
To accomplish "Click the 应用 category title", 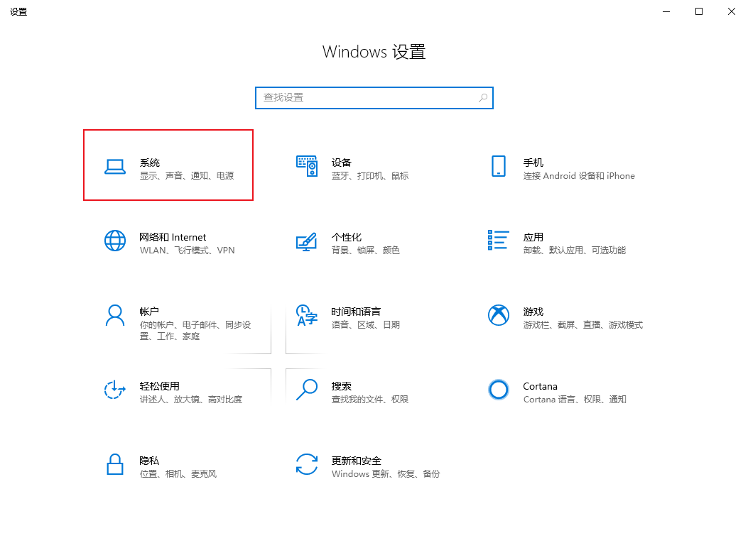I will [533, 237].
